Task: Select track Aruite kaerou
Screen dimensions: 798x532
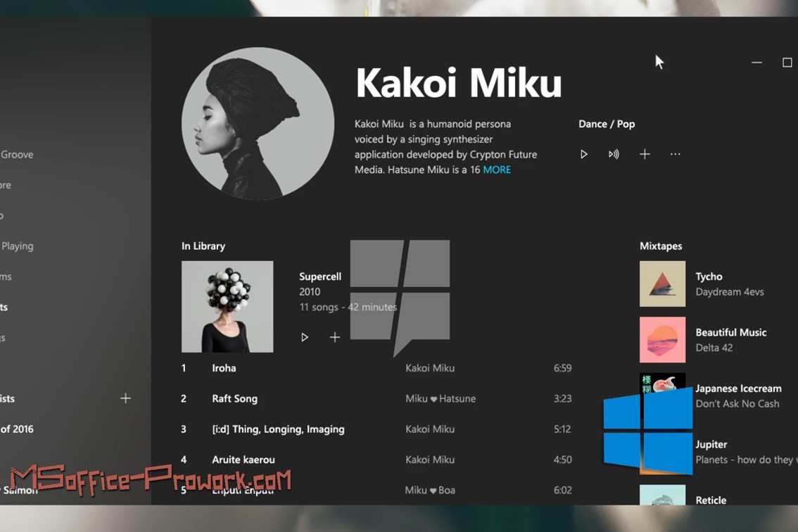Action: (x=243, y=460)
